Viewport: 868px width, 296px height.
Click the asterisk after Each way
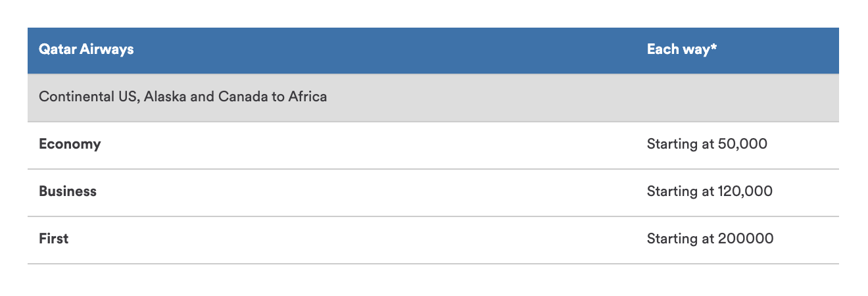[x=713, y=47]
